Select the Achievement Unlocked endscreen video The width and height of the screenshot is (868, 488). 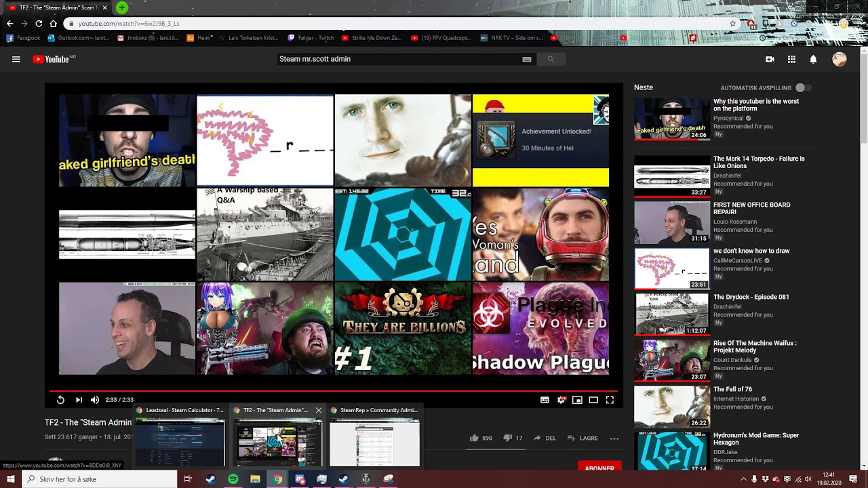tap(540, 140)
